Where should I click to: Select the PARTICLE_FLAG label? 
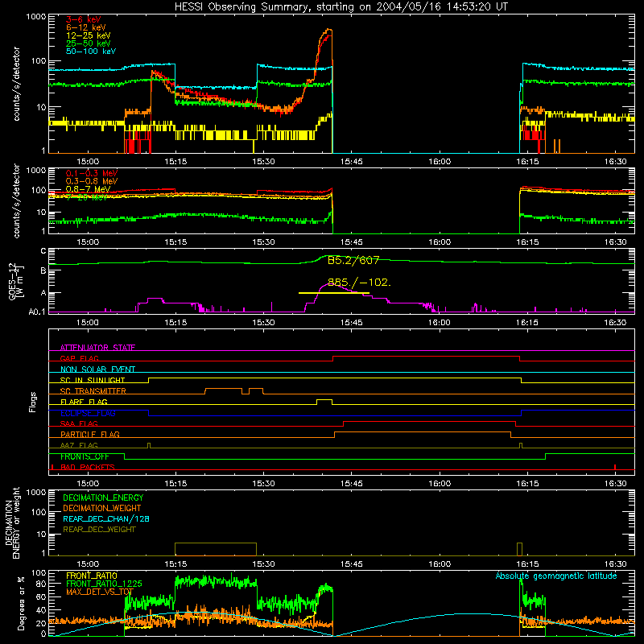click(x=90, y=434)
